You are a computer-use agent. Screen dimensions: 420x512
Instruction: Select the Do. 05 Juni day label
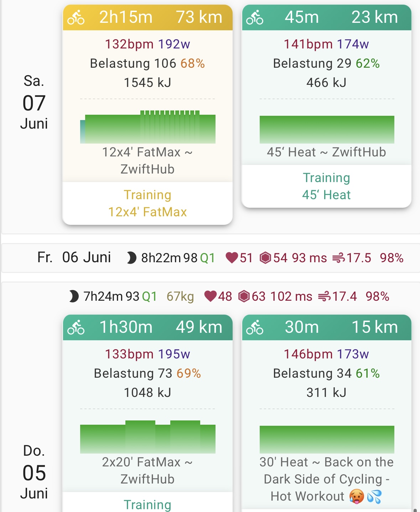(34, 472)
